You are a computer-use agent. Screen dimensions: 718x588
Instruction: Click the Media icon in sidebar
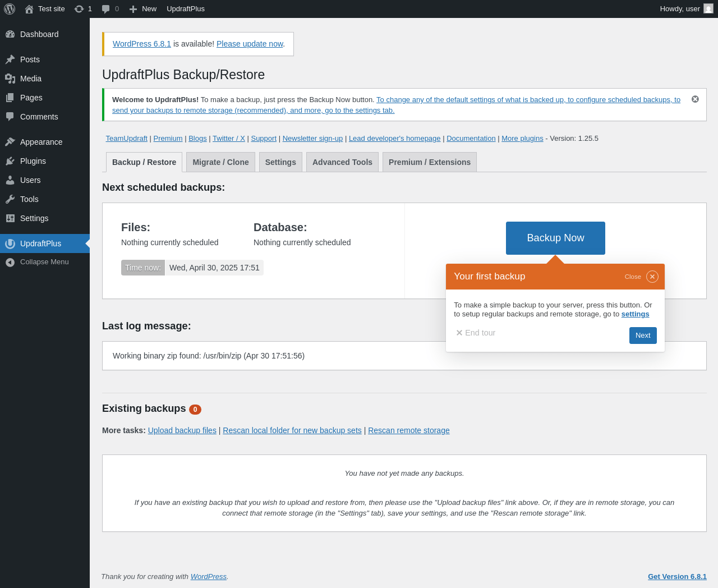pyautogui.click(x=10, y=79)
